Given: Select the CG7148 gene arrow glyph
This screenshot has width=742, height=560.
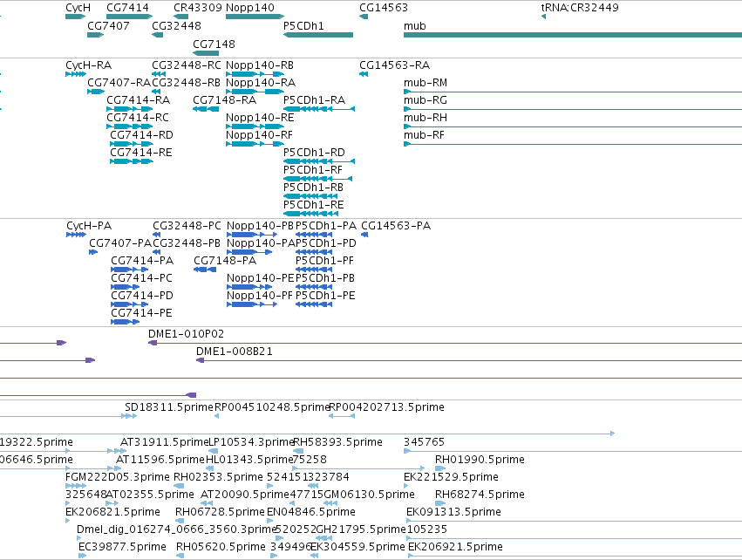Looking at the screenshot, I should pos(206,53).
